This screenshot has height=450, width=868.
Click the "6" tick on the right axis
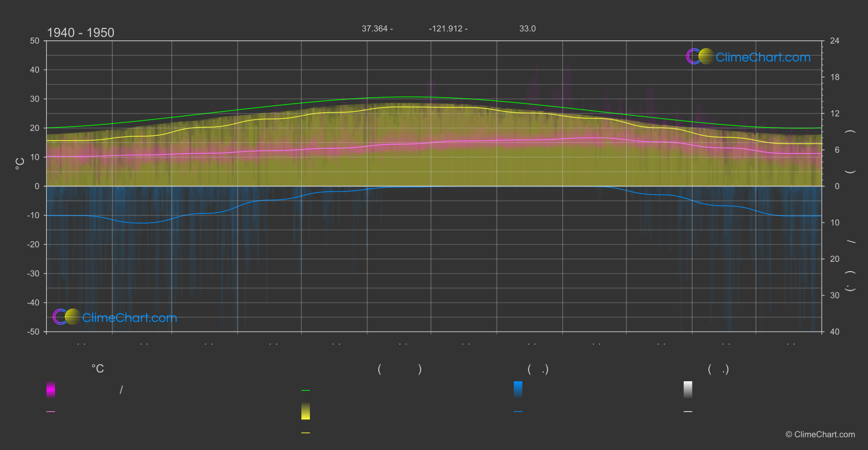(837, 150)
